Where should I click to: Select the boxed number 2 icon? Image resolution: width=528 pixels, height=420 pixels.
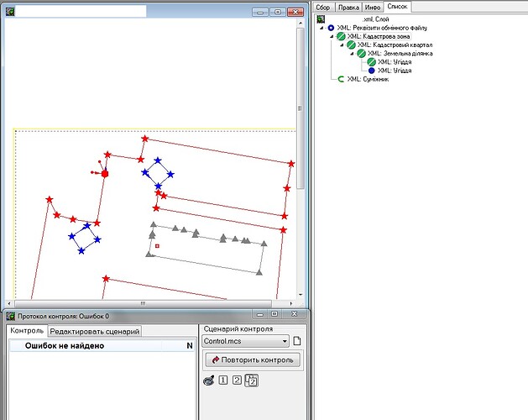click(237, 381)
